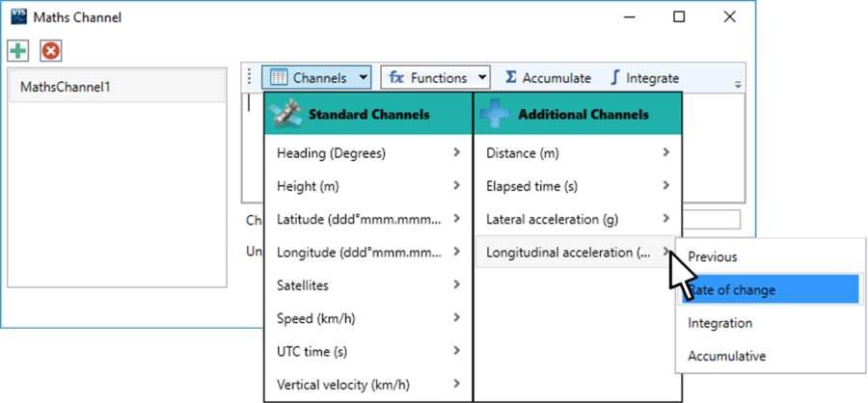Open Elapsed time (s) submenu

coord(578,186)
